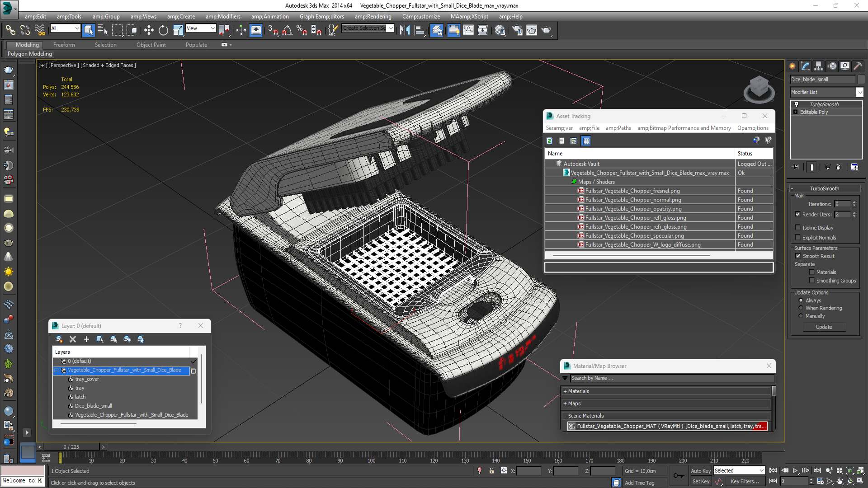Image resolution: width=868 pixels, height=488 pixels.
Task: Select the Always update option
Action: pos(801,300)
